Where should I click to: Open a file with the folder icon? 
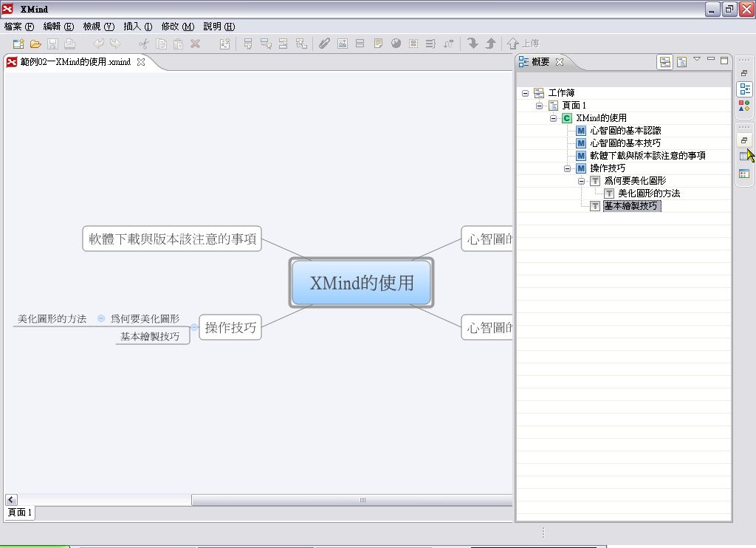tap(35, 44)
